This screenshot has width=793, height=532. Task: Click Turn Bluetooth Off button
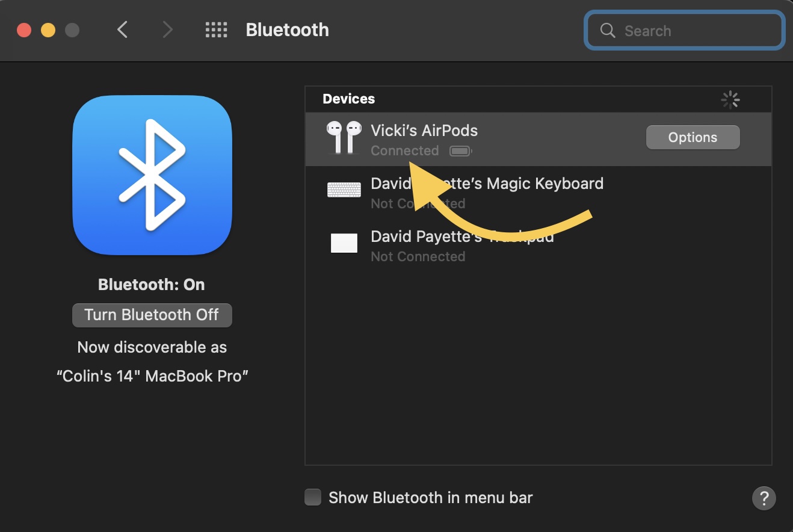[152, 315]
